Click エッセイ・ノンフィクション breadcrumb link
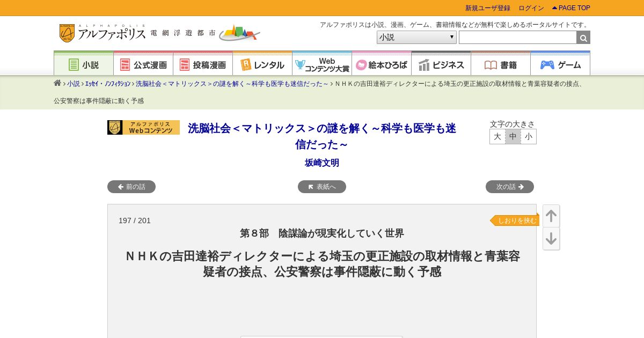This screenshot has height=338, width=644. click(x=108, y=84)
